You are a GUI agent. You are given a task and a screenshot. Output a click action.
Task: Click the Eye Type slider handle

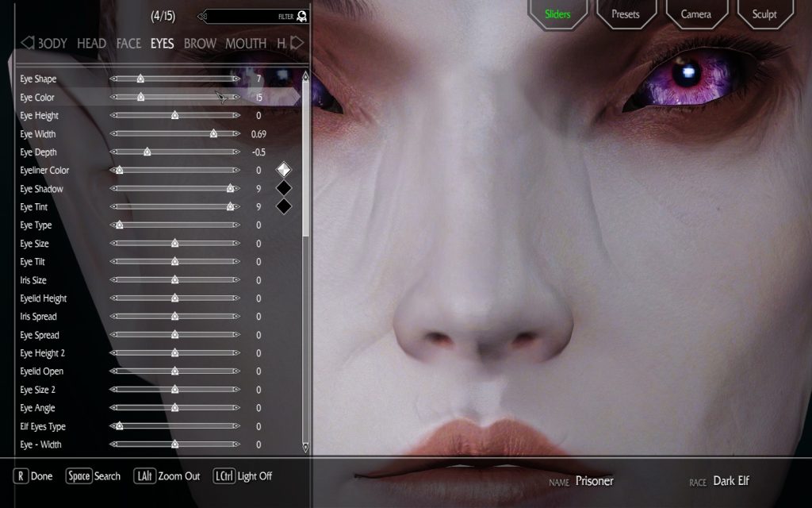(x=120, y=225)
